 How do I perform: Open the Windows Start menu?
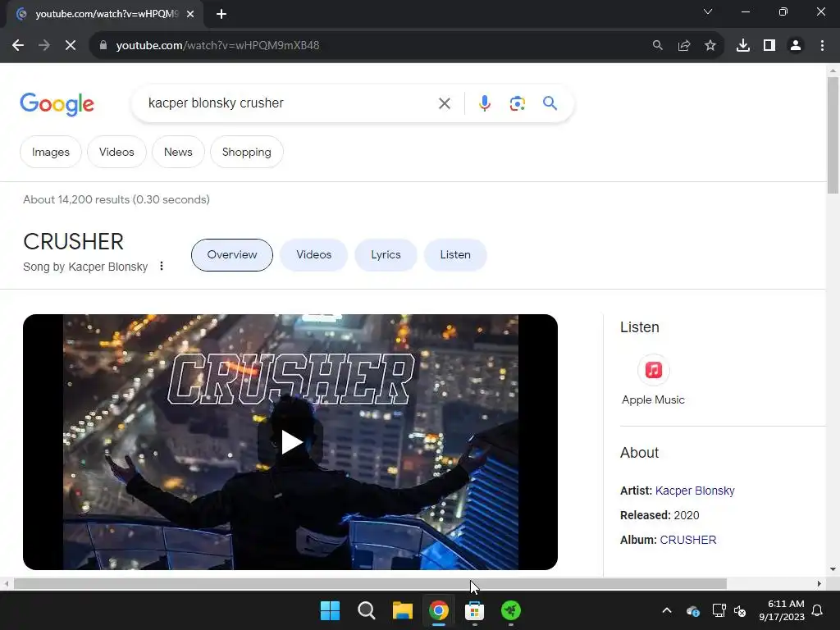330,610
